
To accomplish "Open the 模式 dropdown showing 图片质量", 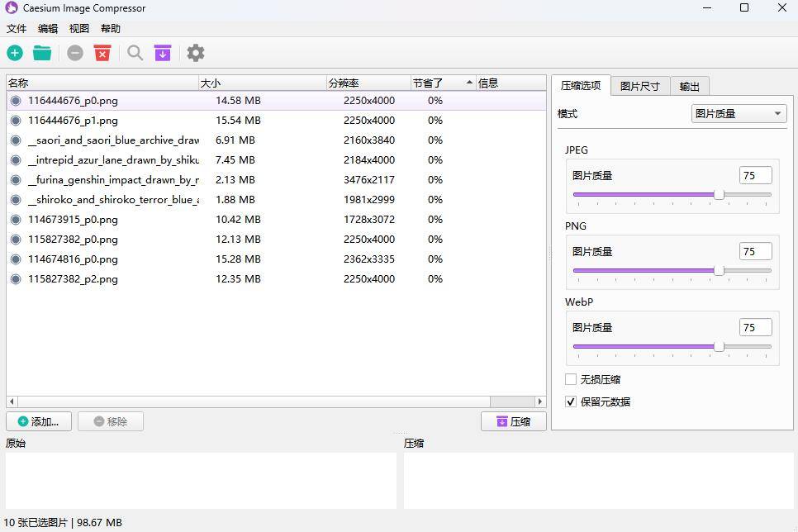I will (739, 114).
